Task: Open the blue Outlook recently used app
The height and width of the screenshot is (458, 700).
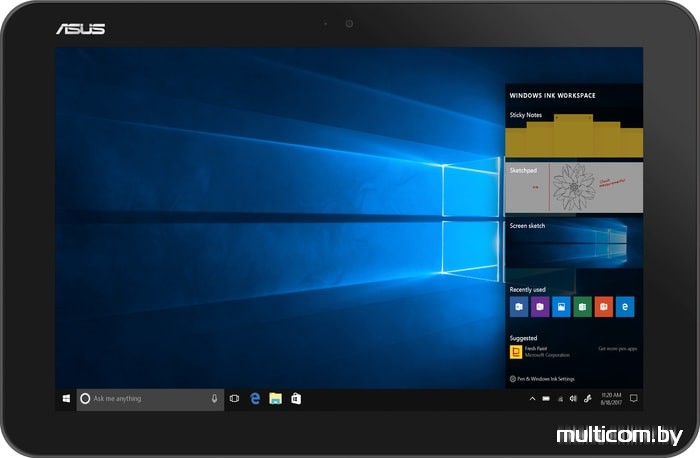Action: tap(518, 307)
